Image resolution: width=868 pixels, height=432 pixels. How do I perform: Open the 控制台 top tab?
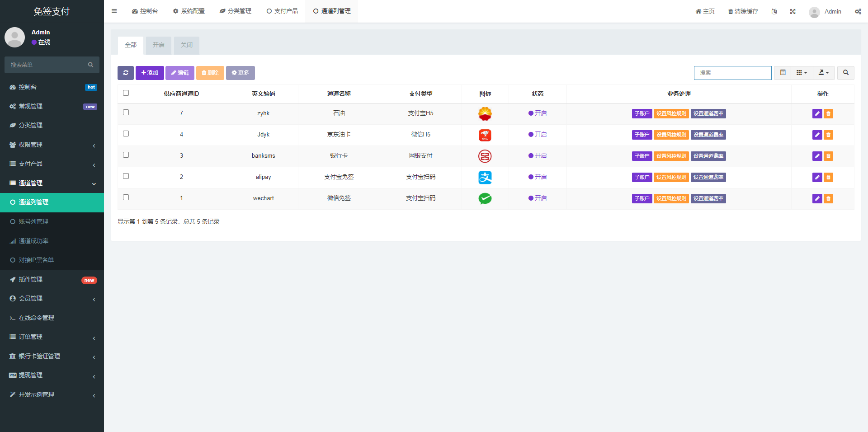coord(145,11)
